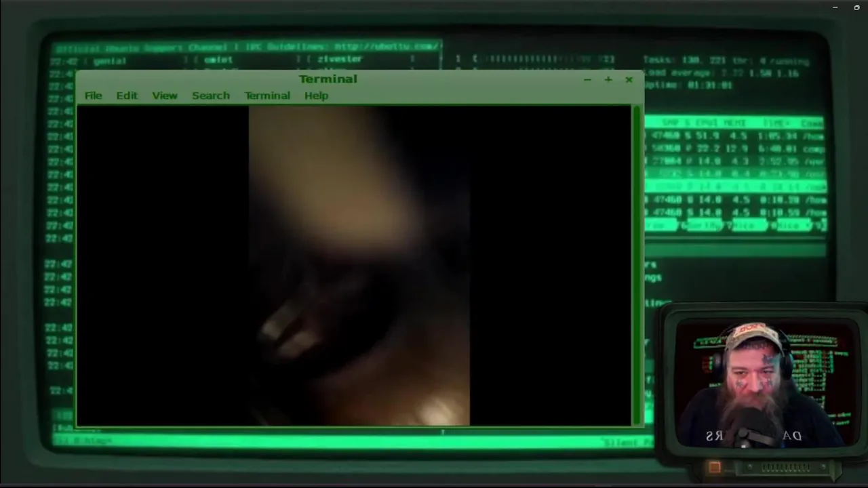Restore the outer application window
Viewport: 868px width, 488px height.
856,7
